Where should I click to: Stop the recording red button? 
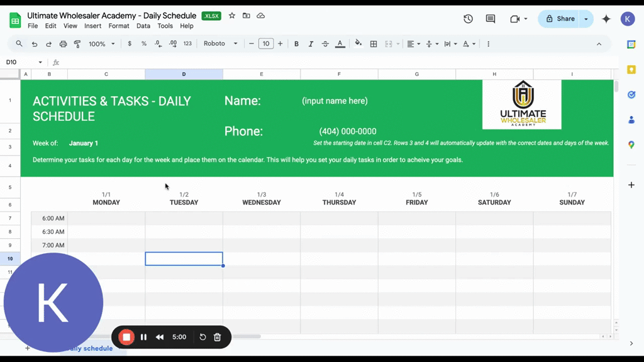(x=126, y=337)
